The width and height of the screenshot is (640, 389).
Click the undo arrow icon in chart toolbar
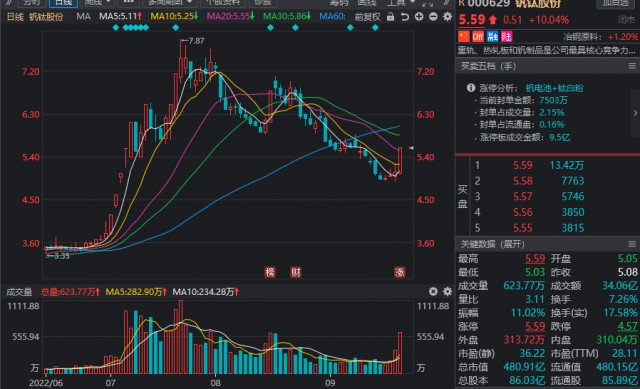click(405, 17)
